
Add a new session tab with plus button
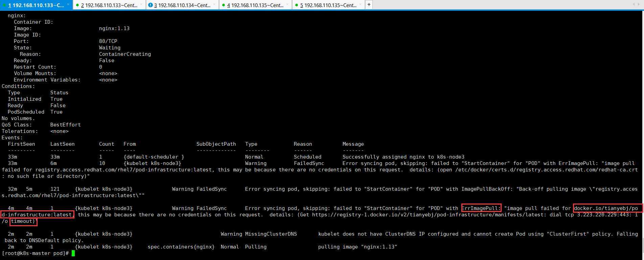(x=369, y=5)
